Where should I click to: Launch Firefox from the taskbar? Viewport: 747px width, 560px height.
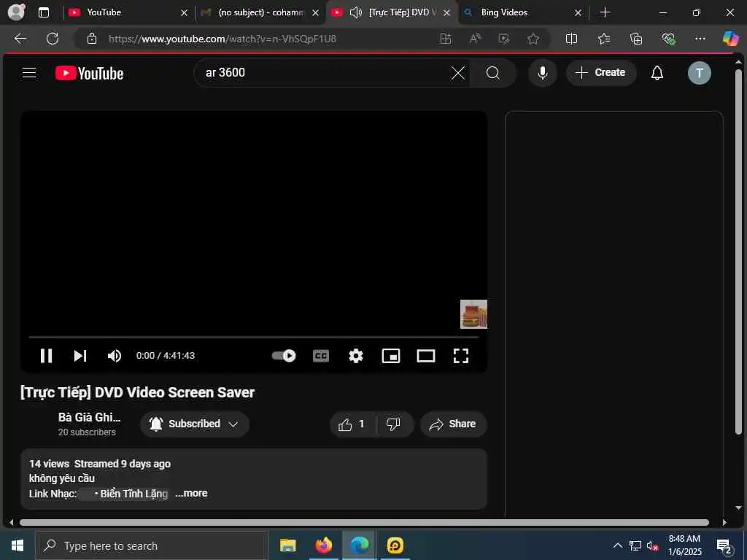click(323, 545)
